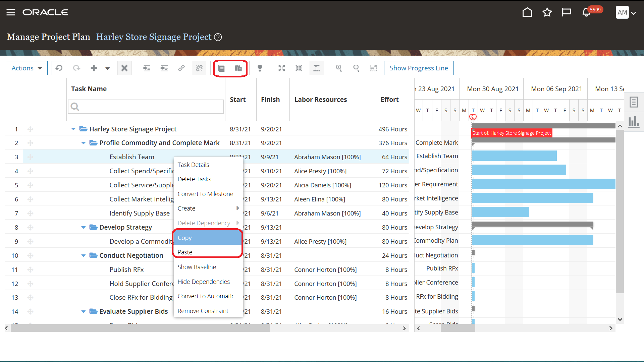Image resolution: width=644 pixels, height=362 pixels.
Task: Click the task table horizontal scrollbar
Action: coord(140,328)
